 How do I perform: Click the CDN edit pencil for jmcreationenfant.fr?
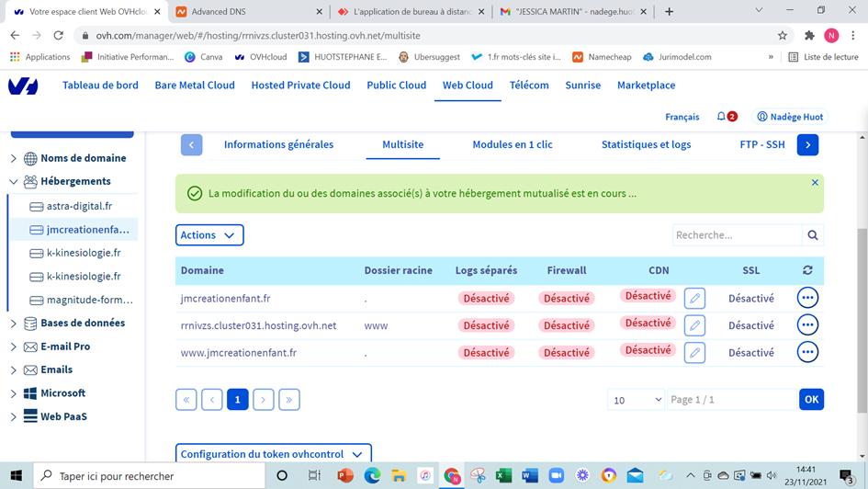coord(694,298)
